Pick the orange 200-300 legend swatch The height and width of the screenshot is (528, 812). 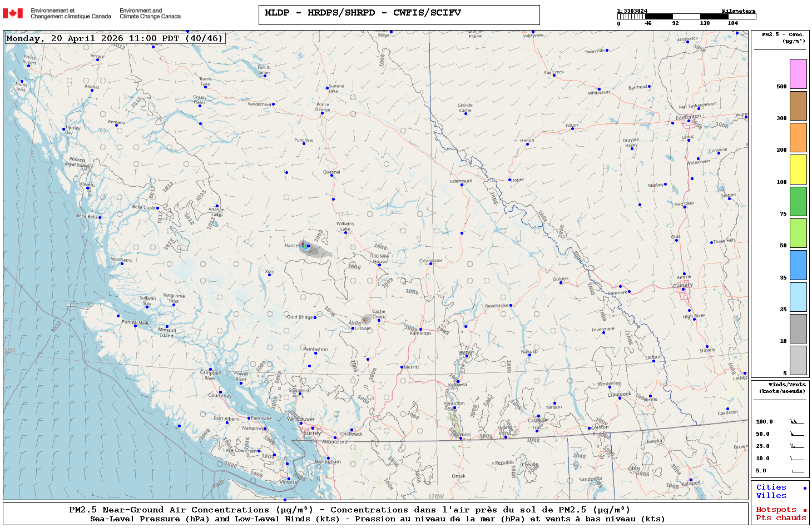(x=798, y=137)
